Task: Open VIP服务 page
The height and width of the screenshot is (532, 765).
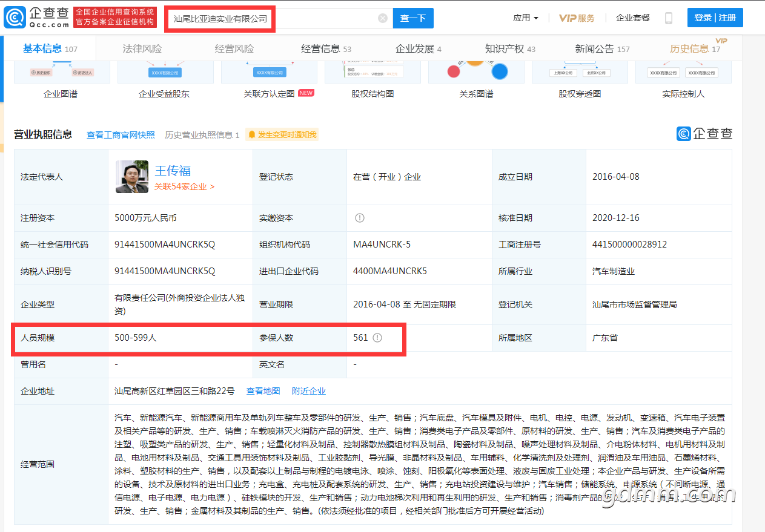Action: (577, 18)
